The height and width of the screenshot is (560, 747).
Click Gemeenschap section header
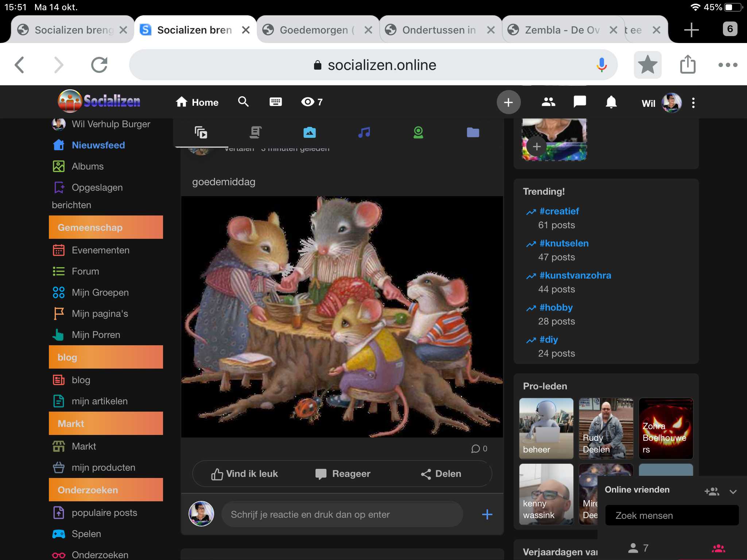click(106, 227)
